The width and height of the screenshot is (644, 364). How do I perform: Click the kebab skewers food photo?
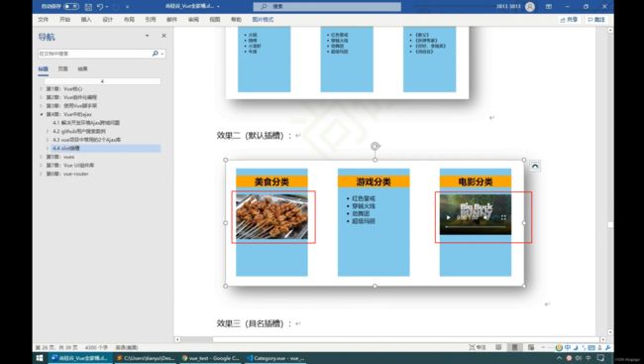(271, 216)
